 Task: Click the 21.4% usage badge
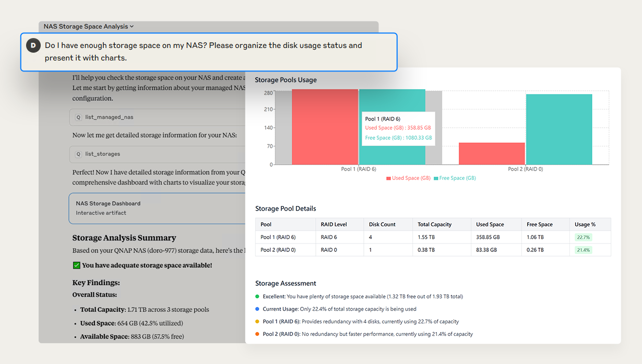point(583,250)
